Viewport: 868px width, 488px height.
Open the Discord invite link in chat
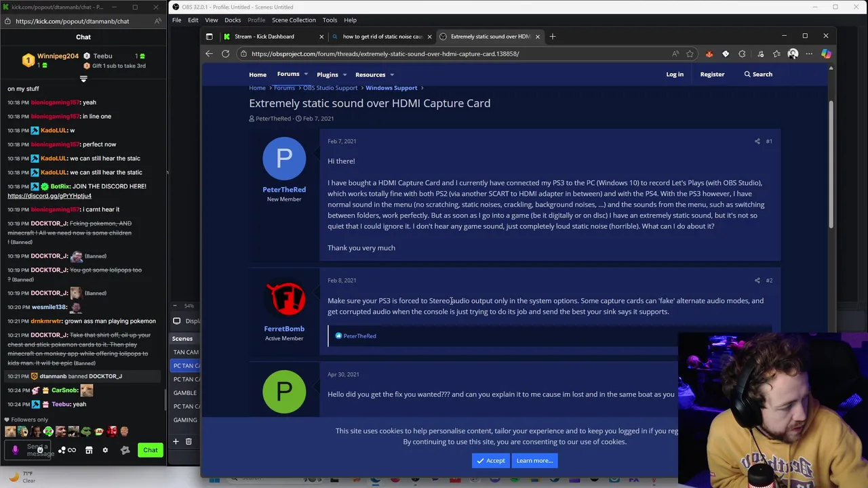50,196
